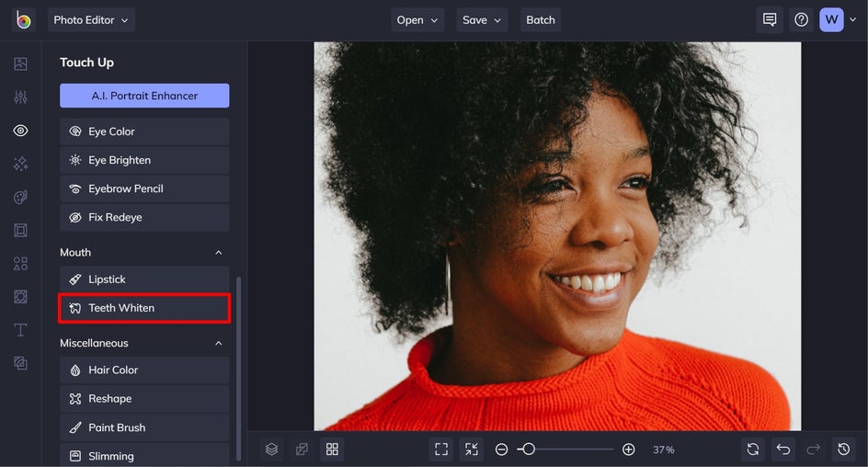Zoom out with the minus icon

pos(501,450)
